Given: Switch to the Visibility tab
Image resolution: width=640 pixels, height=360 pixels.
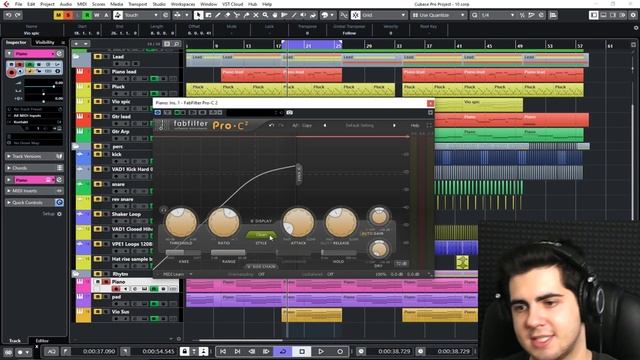Looking at the screenshot, I should click(45, 42).
